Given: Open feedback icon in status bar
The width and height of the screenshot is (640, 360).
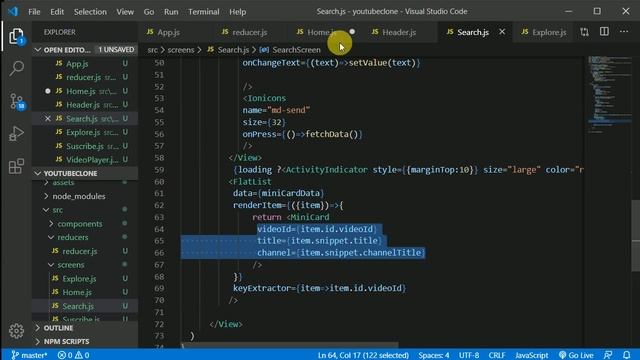Looking at the screenshot, I should pos(608,355).
